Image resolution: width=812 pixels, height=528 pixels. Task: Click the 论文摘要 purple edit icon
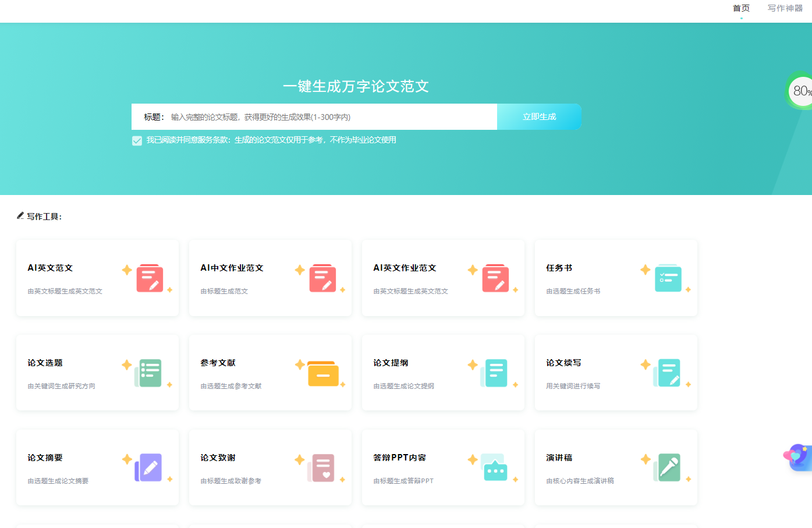(x=148, y=467)
